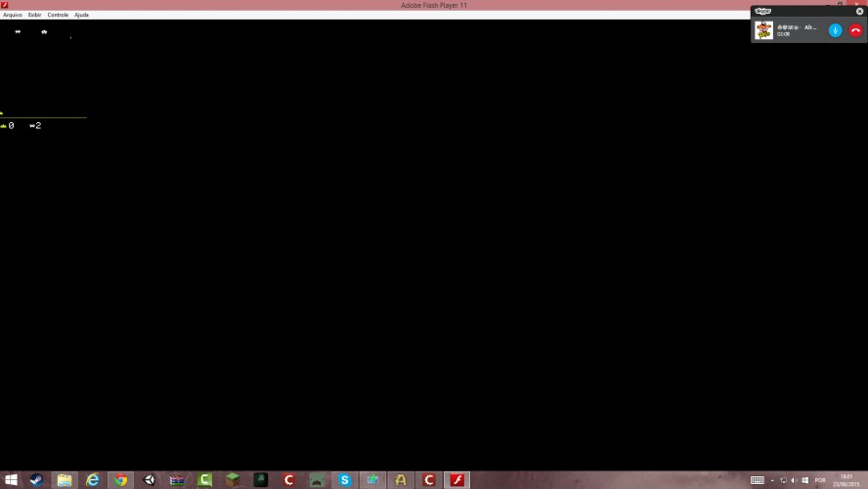Open the creeper-face app icon on the taskbar
The height and width of the screenshot is (489, 868).
click(x=317, y=479)
